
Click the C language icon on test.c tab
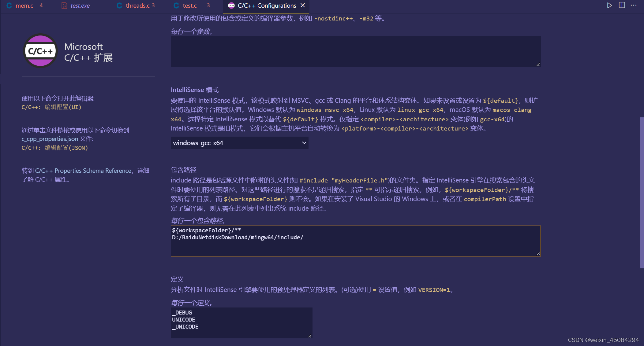coord(175,5)
